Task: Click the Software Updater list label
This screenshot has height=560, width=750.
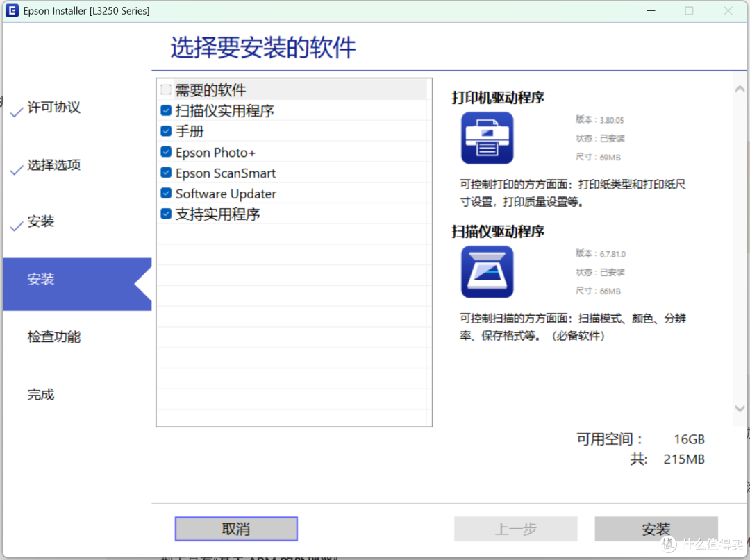Action: [226, 194]
